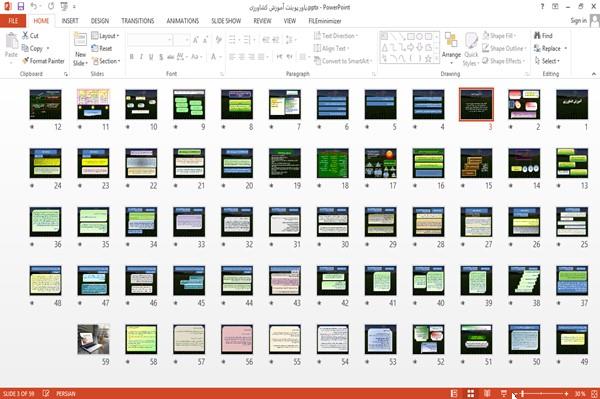Screen dimensions: 600x399
Task: Click the Sign in link
Action: click(x=578, y=21)
